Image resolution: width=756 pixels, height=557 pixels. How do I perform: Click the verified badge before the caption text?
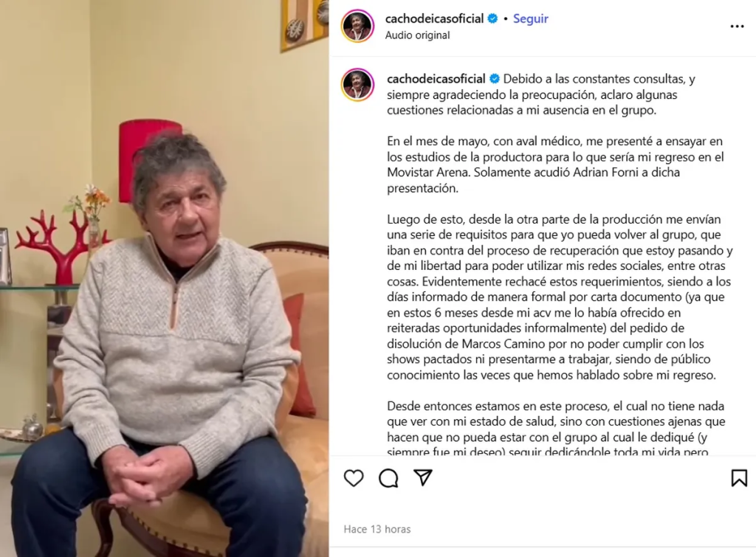[495, 78]
